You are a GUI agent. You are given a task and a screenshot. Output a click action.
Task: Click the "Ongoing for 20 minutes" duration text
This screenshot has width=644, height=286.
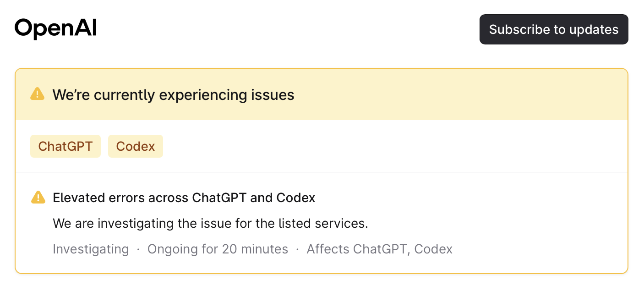point(218,249)
